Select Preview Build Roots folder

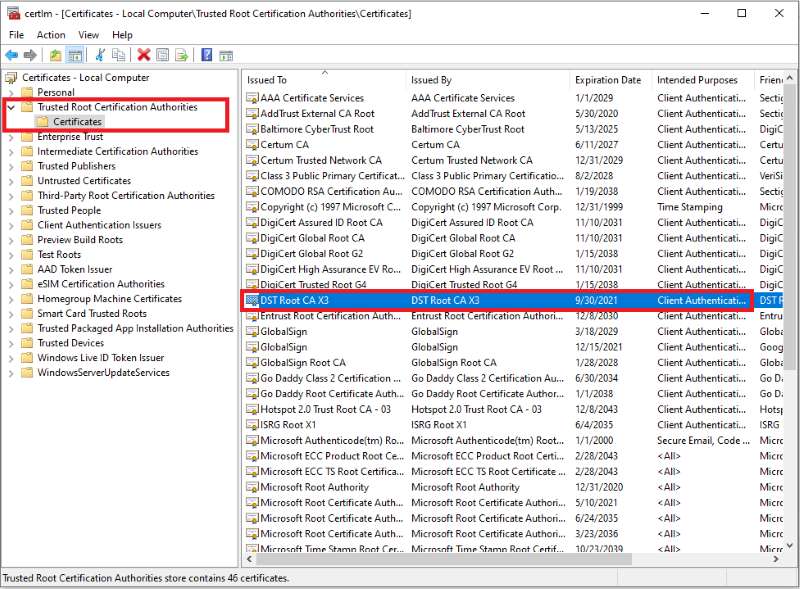pos(80,239)
